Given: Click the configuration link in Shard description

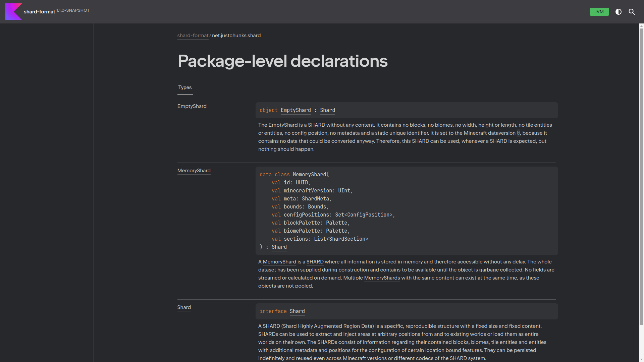Looking at the screenshot, I should click(384, 350).
